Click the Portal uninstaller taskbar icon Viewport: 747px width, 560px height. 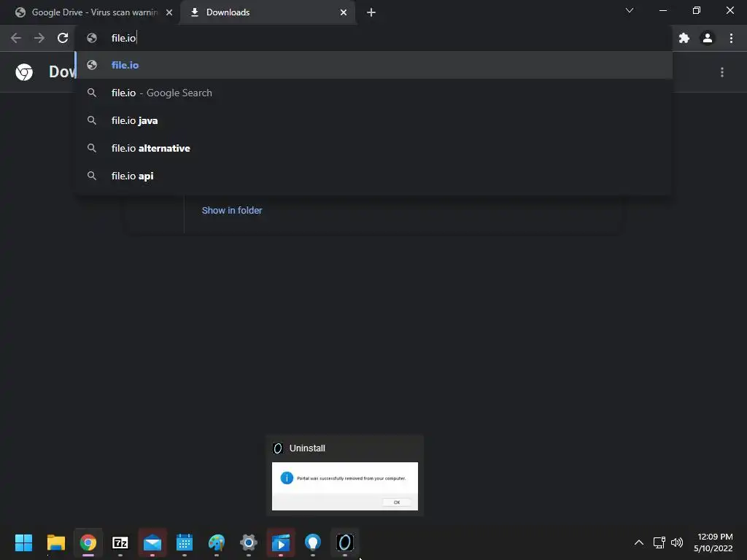pos(345,542)
